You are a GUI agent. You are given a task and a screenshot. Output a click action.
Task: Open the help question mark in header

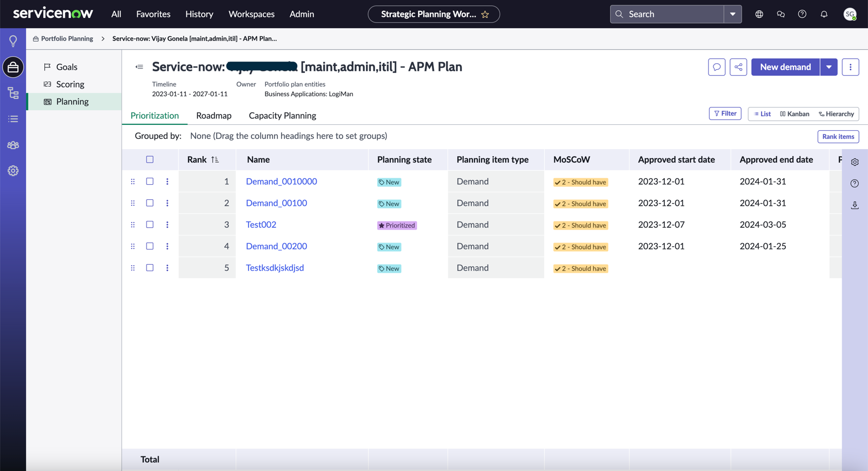[x=802, y=14]
